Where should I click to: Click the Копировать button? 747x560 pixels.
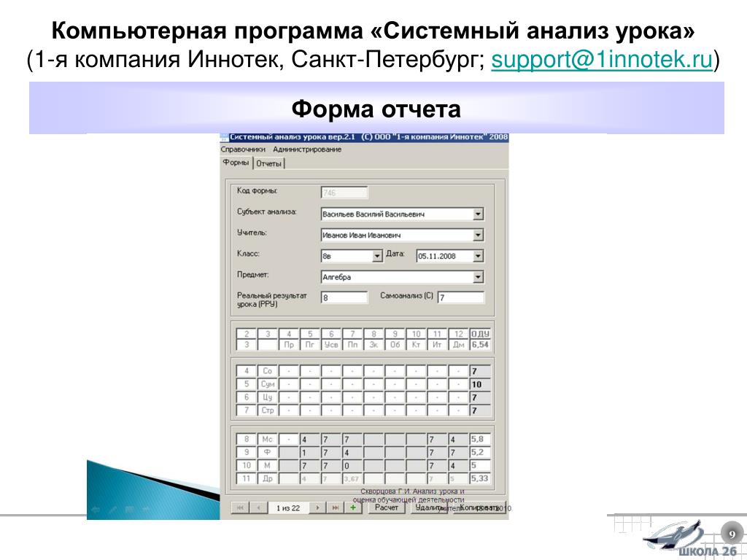pos(479,507)
